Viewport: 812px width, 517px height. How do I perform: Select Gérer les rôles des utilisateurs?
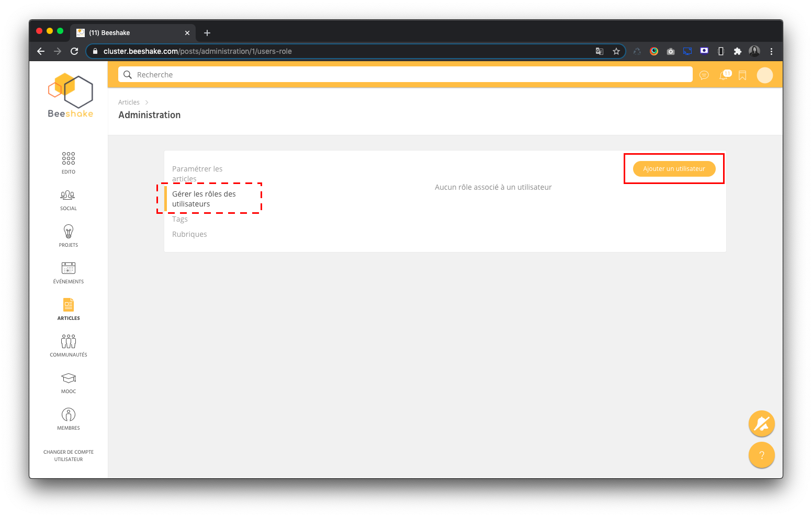point(204,199)
